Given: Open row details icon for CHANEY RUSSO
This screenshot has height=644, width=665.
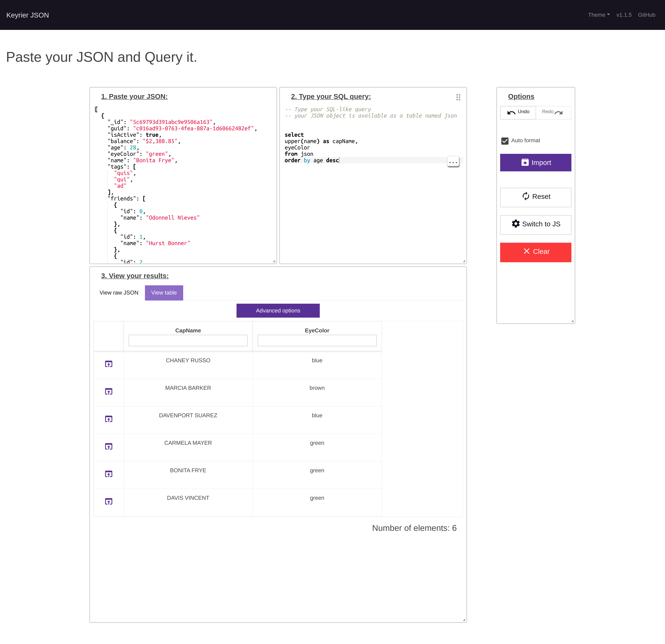Looking at the screenshot, I should coord(109,364).
